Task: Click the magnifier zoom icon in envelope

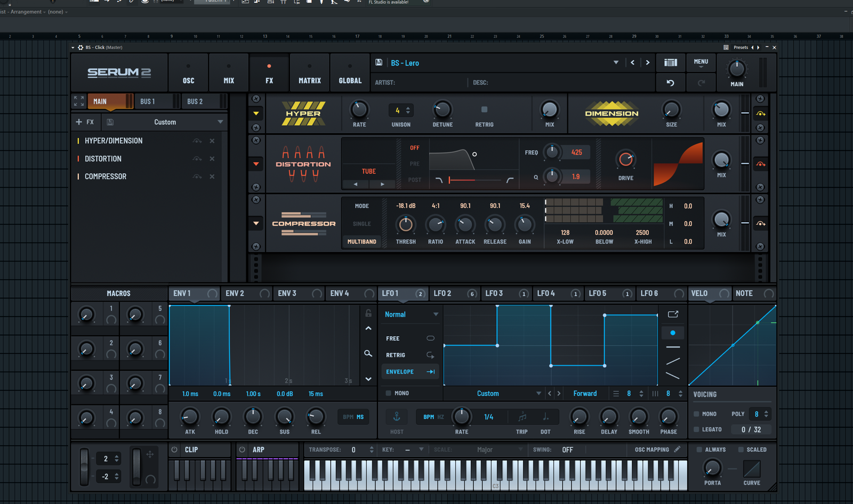Action: coord(368,353)
